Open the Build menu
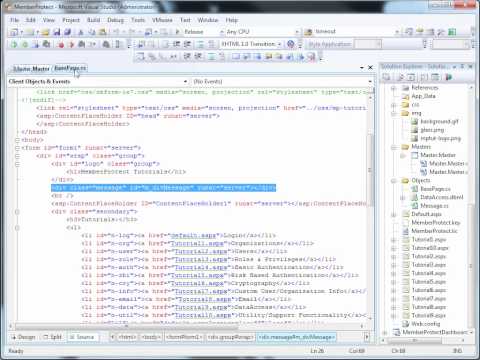This screenshot has width=480, height=360. click(x=93, y=20)
